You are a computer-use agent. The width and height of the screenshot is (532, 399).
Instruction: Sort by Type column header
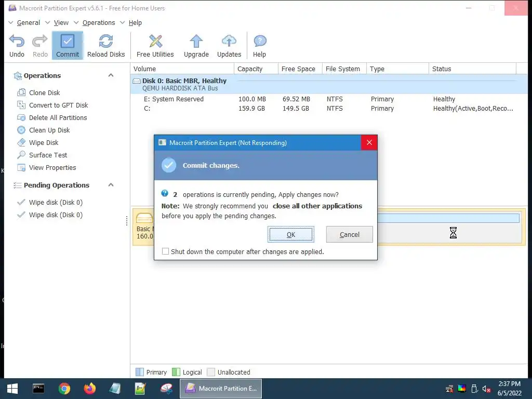coord(397,69)
